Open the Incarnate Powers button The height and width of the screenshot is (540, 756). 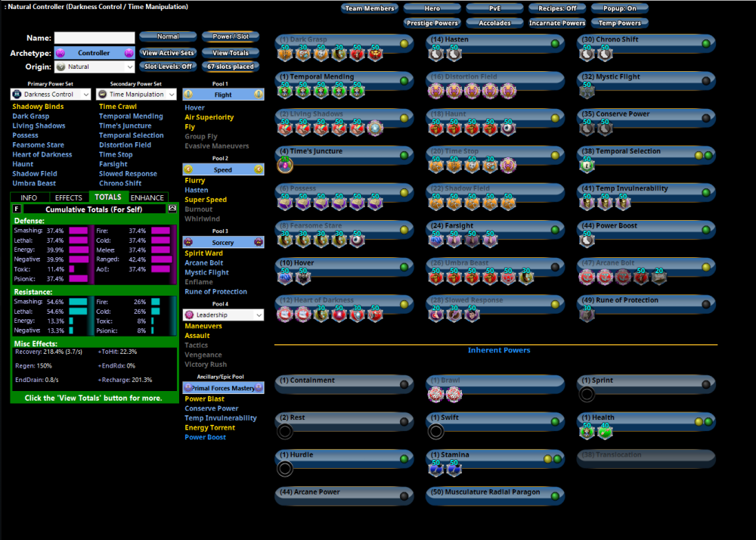557,23
